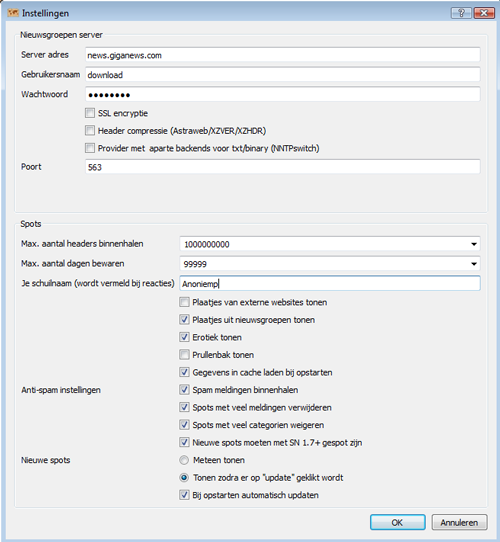The height and width of the screenshot is (542, 500).
Task: Click the schuilnaam input field
Action: [330, 283]
